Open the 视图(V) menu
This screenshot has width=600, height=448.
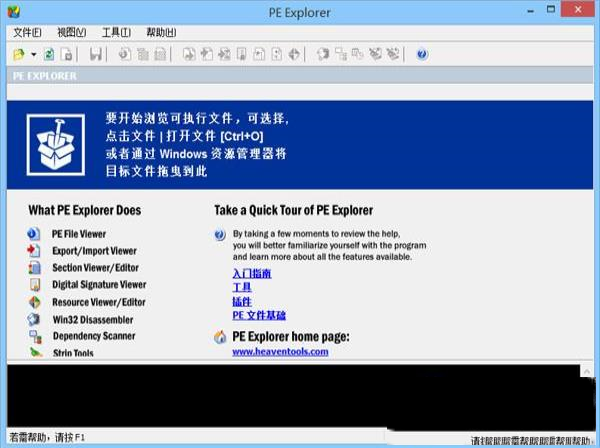pyautogui.click(x=72, y=33)
